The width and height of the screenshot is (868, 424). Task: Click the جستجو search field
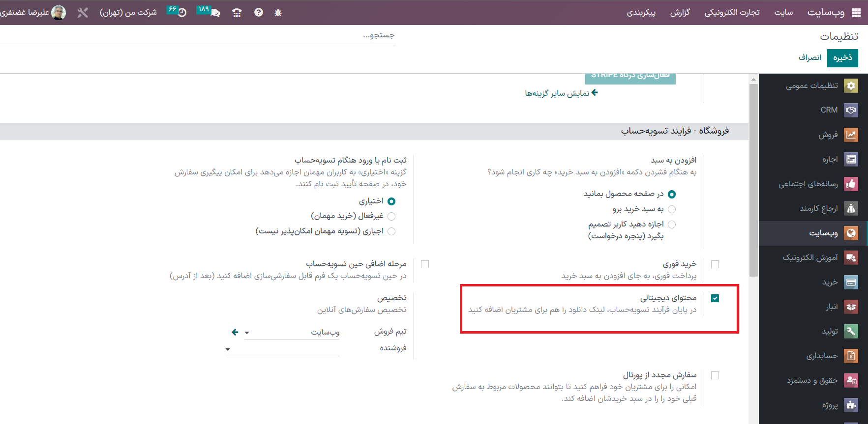click(198, 35)
